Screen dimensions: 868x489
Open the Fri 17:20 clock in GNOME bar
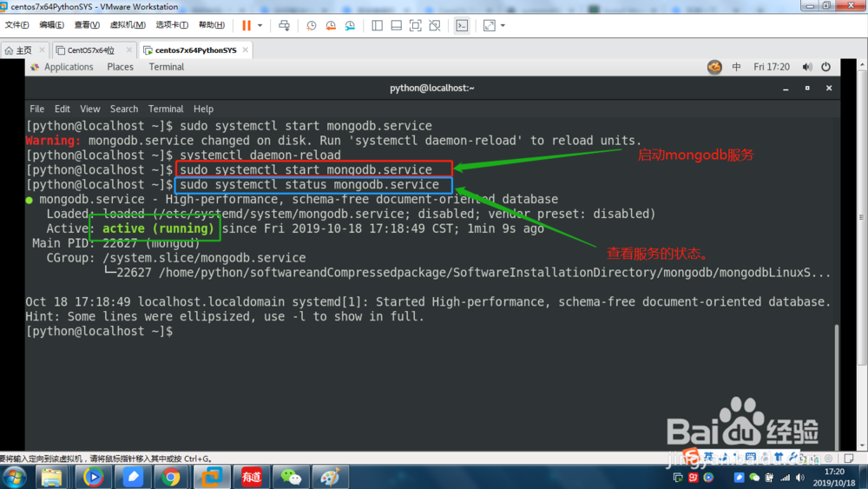[771, 67]
